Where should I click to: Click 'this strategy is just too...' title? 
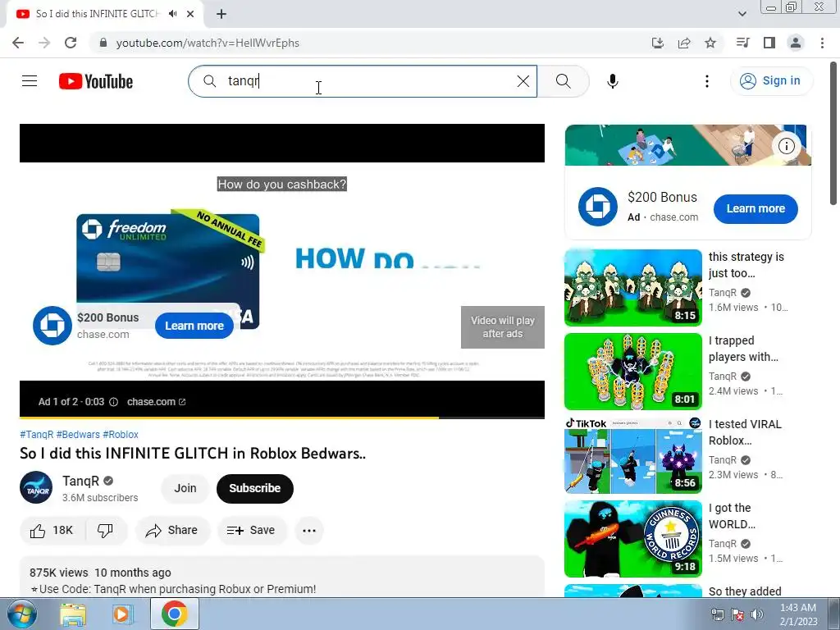pos(746,265)
